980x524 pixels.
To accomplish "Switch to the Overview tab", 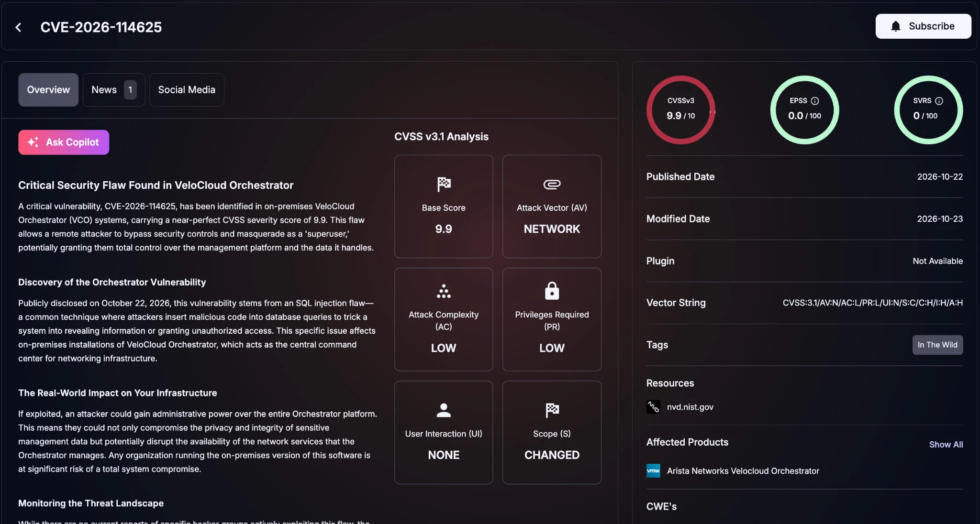I will click(x=48, y=90).
